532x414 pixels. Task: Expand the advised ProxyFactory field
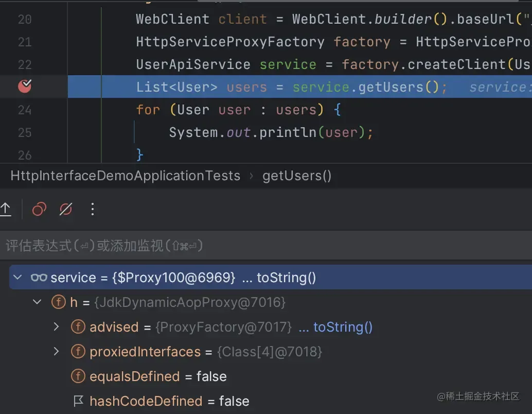tap(56, 326)
